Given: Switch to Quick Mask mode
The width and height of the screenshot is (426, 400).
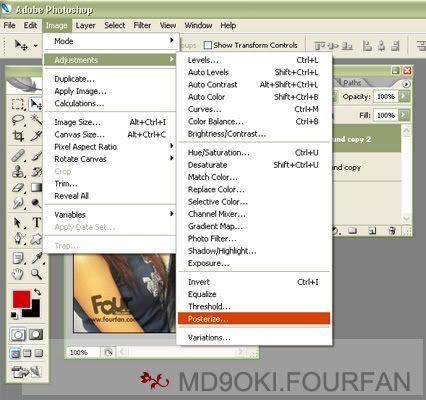Looking at the screenshot, I should [36, 334].
